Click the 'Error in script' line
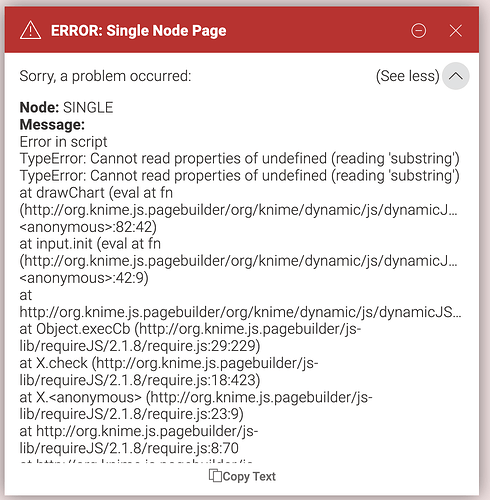This screenshot has width=490, height=500. coord(63,142)
